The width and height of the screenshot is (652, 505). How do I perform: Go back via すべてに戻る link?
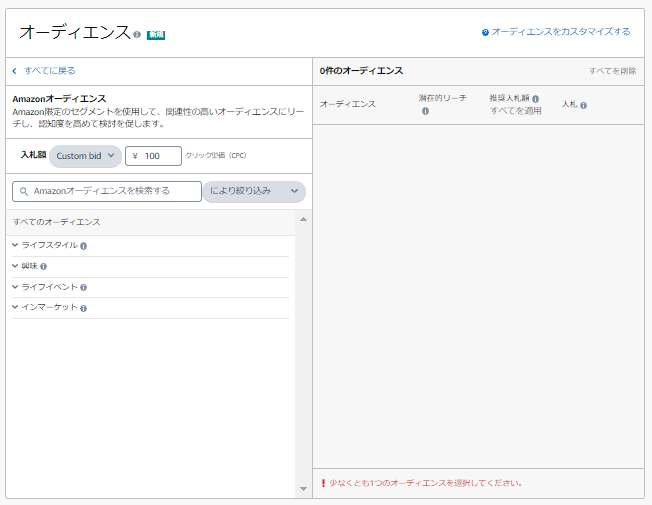[x=49, y=71]
